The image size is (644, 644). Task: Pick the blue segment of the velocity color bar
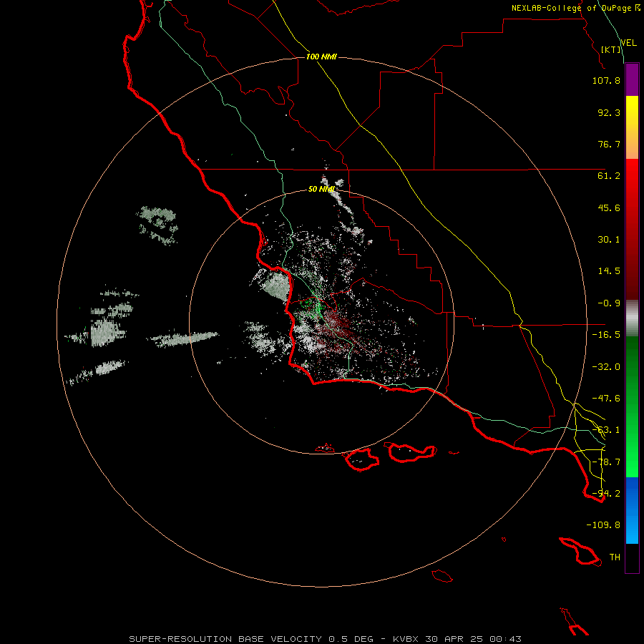point(632,510)
